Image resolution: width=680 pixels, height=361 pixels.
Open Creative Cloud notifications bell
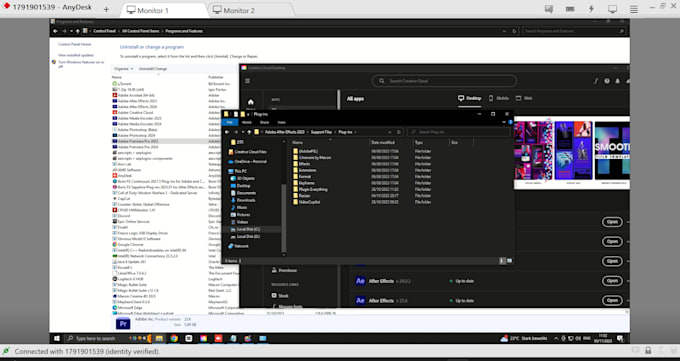click(617, 81)
